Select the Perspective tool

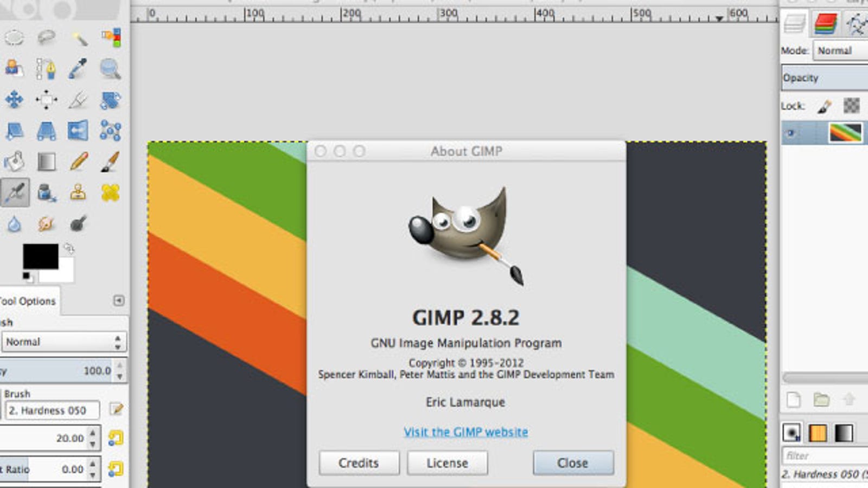46,131
